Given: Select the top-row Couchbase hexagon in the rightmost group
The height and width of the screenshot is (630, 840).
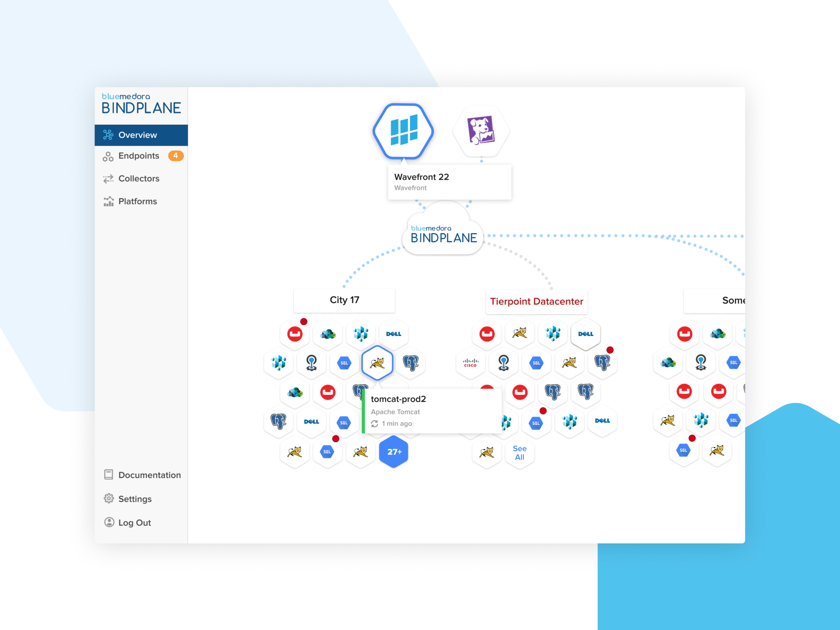Looking at the screenshot, I should click(x=685, y=334).
